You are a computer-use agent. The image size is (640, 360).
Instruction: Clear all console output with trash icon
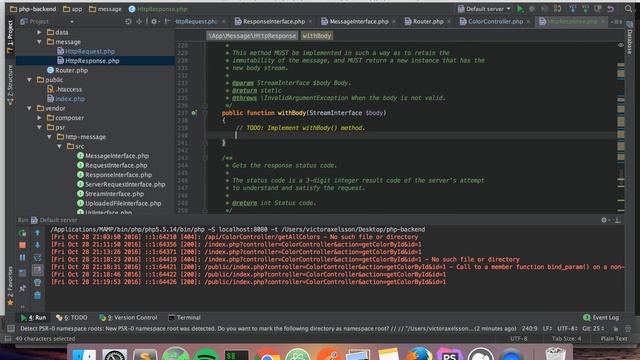(37, 295)
